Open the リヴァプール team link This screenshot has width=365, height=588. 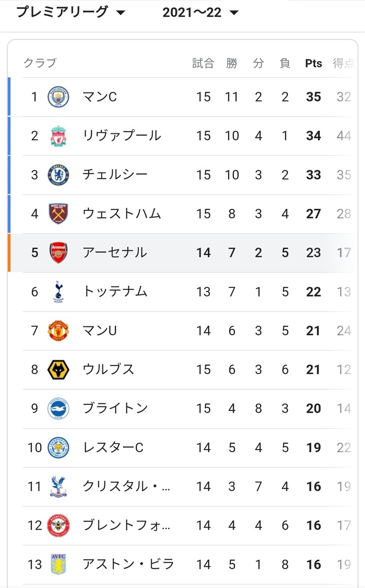122,136
